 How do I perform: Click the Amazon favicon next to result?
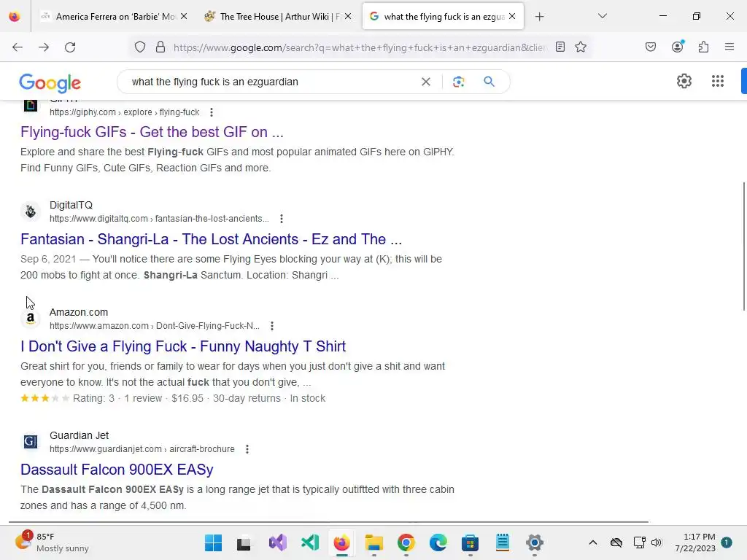[31, 319]
